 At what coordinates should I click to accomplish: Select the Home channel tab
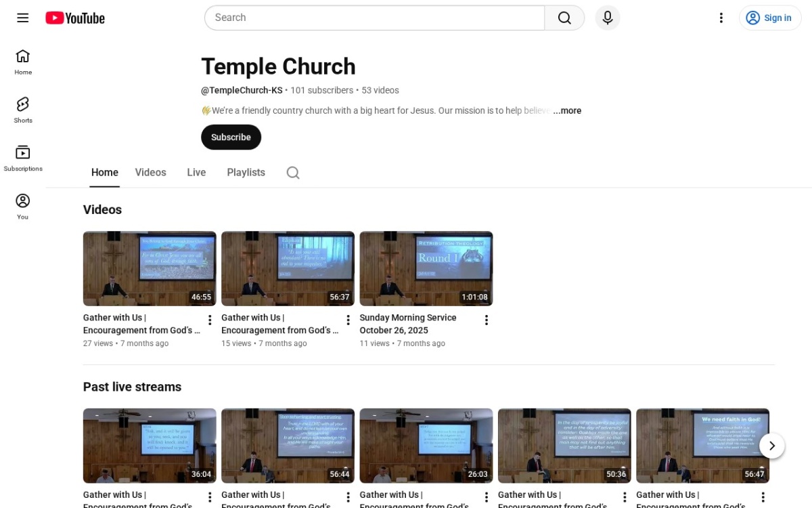point(105,173)
